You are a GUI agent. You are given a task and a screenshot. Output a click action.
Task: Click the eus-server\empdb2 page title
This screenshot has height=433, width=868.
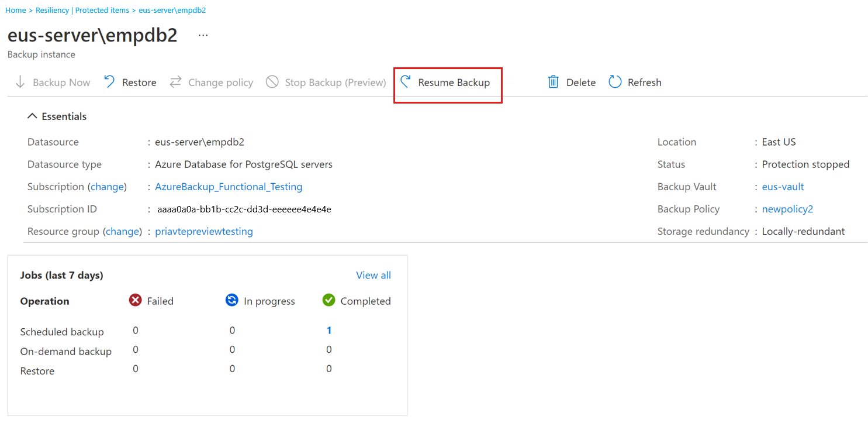(x=92, y=35)
